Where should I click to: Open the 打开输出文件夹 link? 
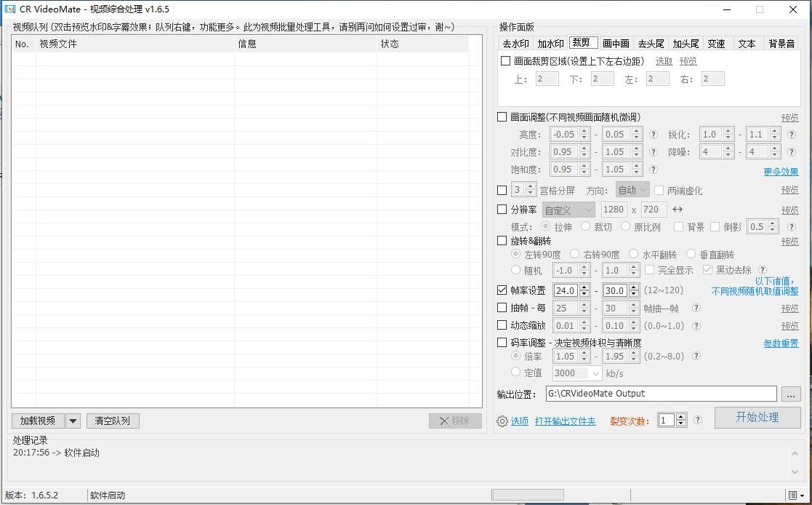pos(565,421)
